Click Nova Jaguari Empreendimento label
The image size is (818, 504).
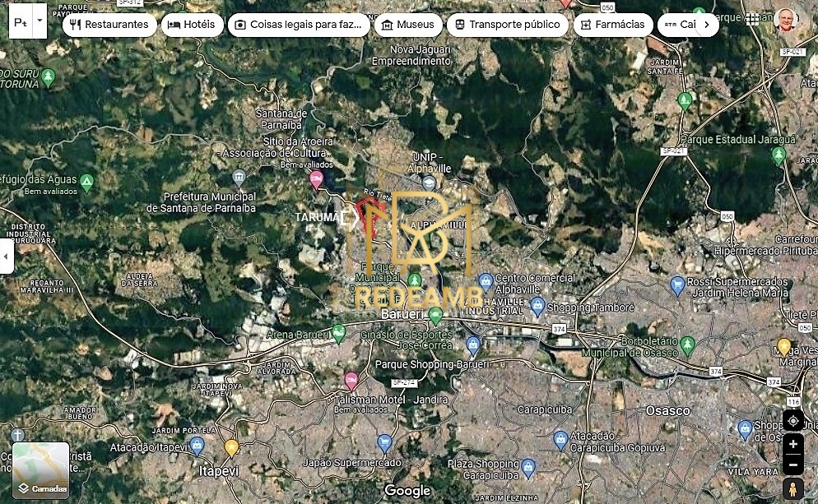(x=411, y=55)
